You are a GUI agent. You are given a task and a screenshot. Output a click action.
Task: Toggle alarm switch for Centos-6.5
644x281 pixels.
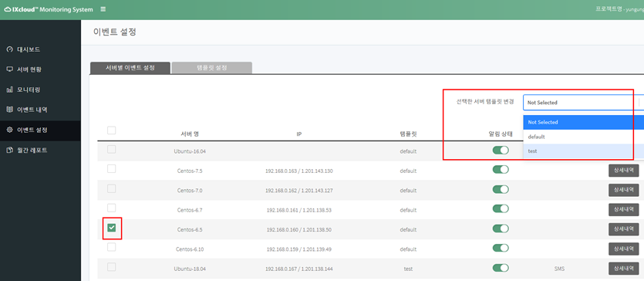[501, 229]
